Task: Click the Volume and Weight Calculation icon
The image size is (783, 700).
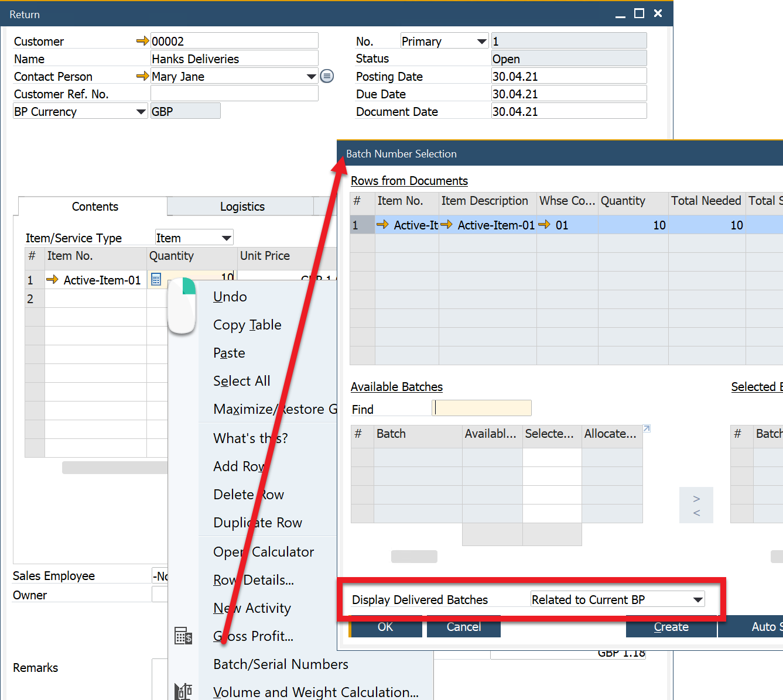Action: click(183, 691)
